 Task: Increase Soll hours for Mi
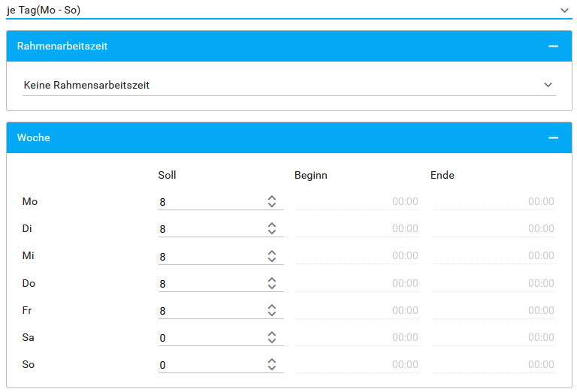(x=272, y=252)
